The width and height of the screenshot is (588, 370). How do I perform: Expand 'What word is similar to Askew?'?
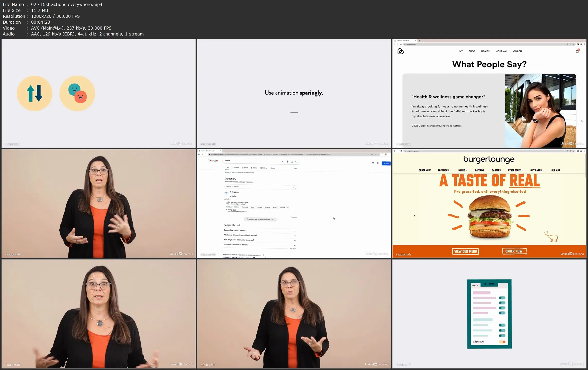259,245
